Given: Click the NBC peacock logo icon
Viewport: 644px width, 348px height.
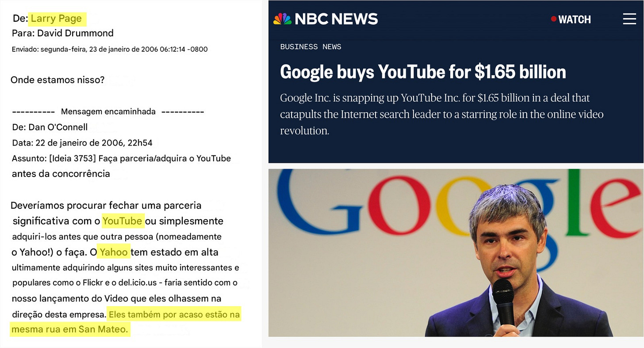Looking at the screenshot, I should tap(282, 19).
